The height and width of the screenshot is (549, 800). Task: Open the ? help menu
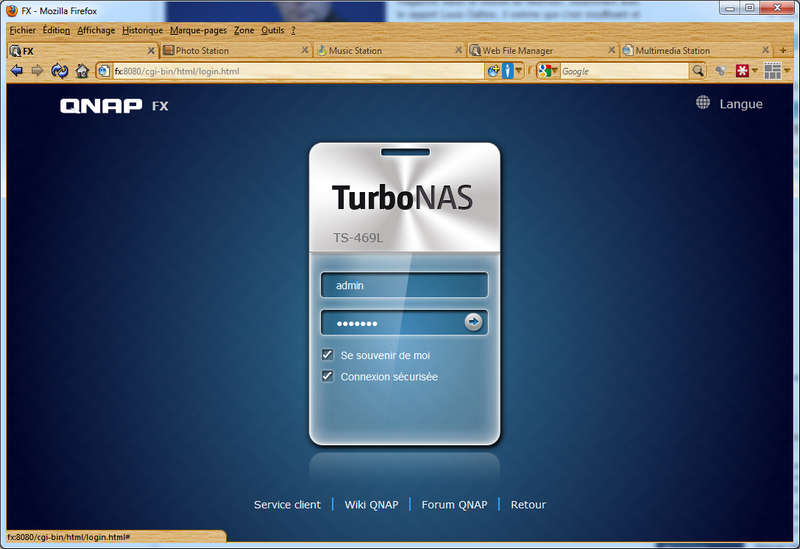tap(293, 30)
